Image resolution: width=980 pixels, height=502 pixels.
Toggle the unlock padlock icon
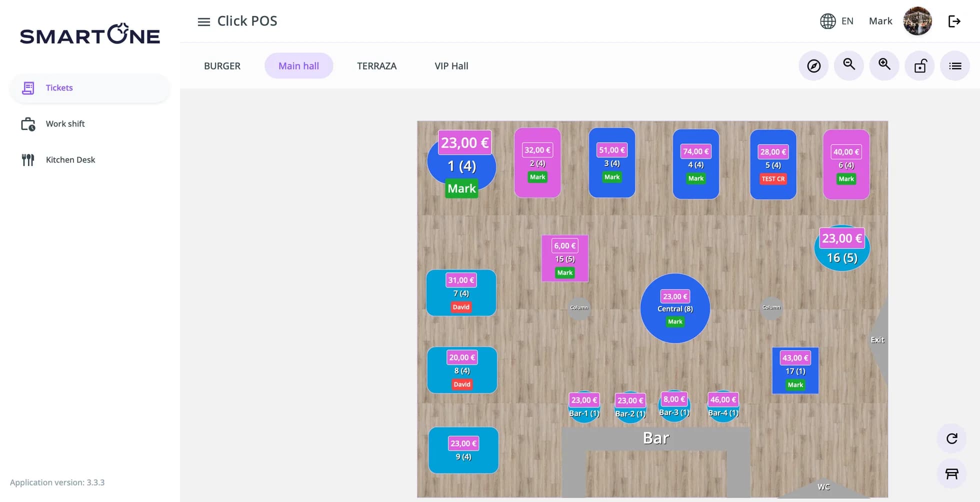point(920,65)
